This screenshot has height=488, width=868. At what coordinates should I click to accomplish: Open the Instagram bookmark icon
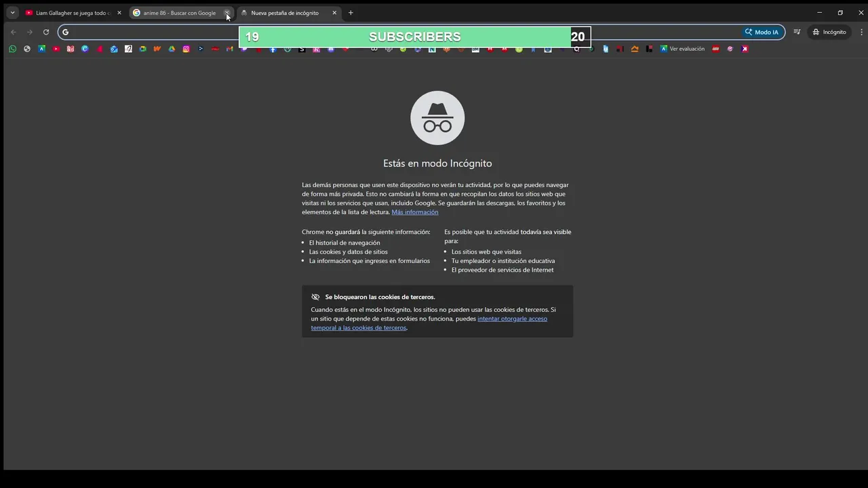pyautogui.click(x=186, y=49)
